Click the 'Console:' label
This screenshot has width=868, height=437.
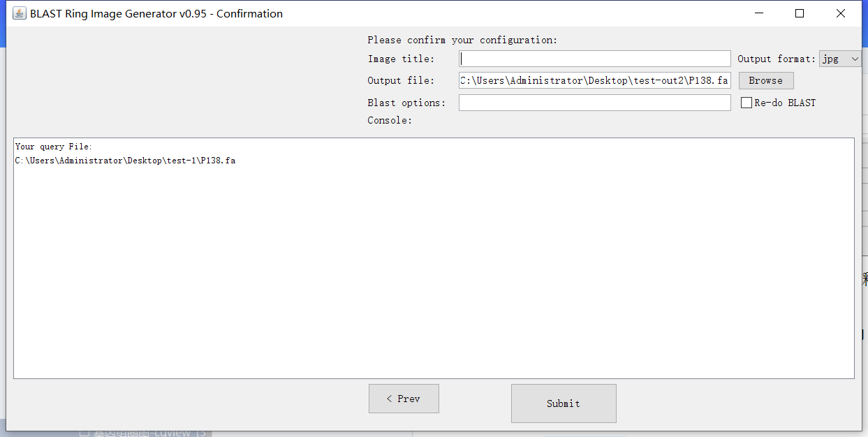pos(390,120)
